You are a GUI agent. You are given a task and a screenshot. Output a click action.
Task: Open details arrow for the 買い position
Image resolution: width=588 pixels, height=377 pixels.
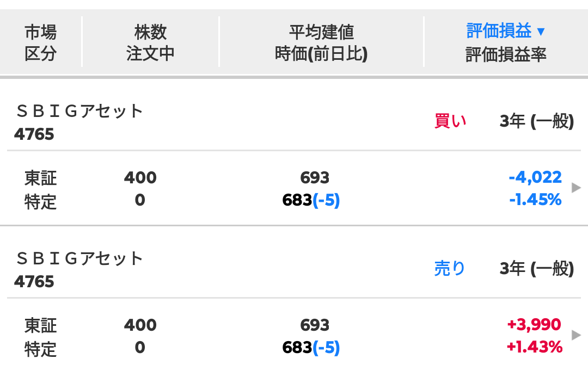point(576,188)
